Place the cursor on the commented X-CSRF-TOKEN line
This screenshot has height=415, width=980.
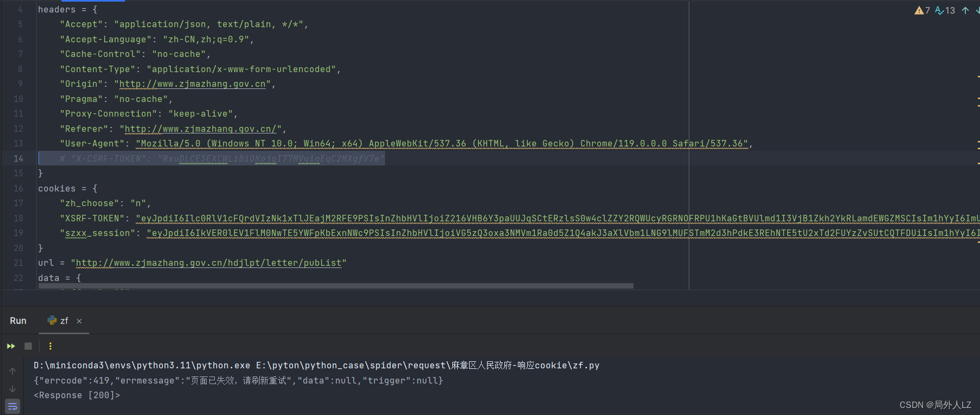click(x=222, y=158)
